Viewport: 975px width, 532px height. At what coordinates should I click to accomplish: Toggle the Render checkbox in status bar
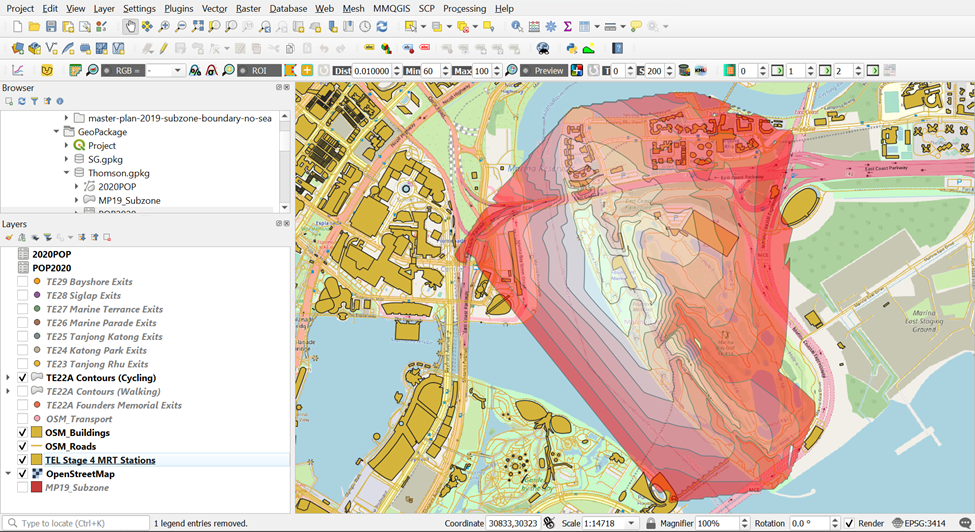click(849, 523)
